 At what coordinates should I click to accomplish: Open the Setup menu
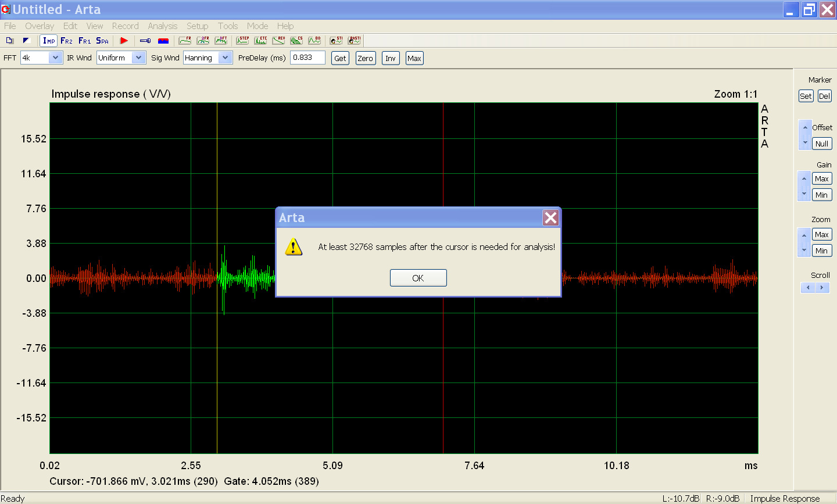(198, 26)
